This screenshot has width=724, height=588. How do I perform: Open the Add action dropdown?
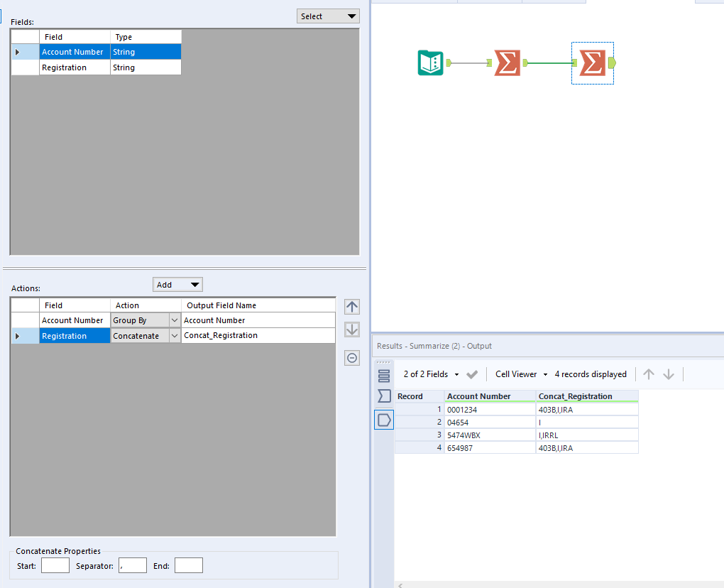[x=177, y=283]
